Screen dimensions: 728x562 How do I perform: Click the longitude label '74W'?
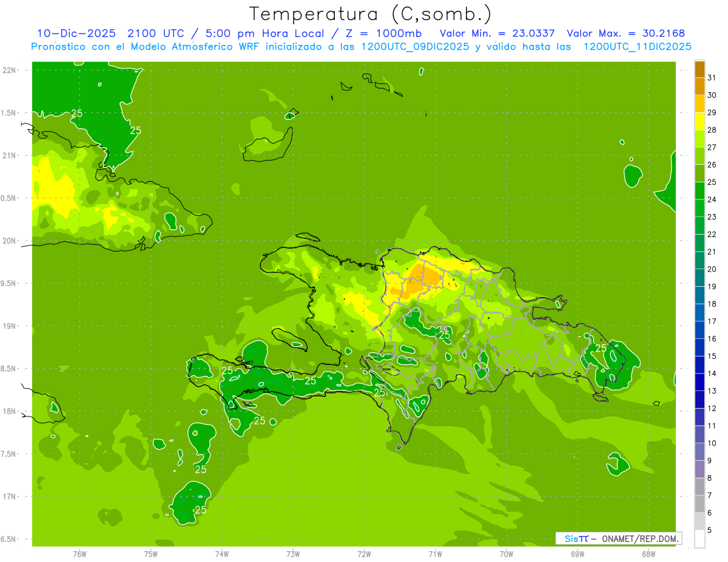[222, 554]
